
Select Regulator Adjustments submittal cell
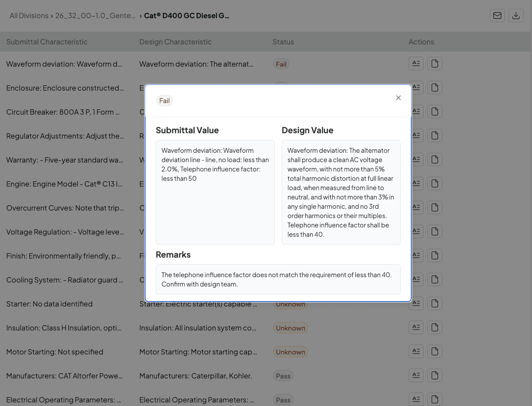(x=65, y=136)
